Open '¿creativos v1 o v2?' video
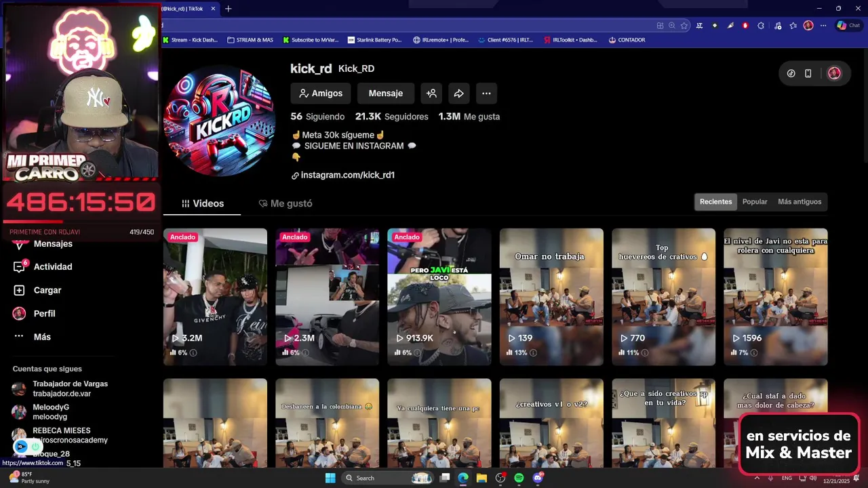The width and height of the screenshot is (868, 488). coord(551,423)
